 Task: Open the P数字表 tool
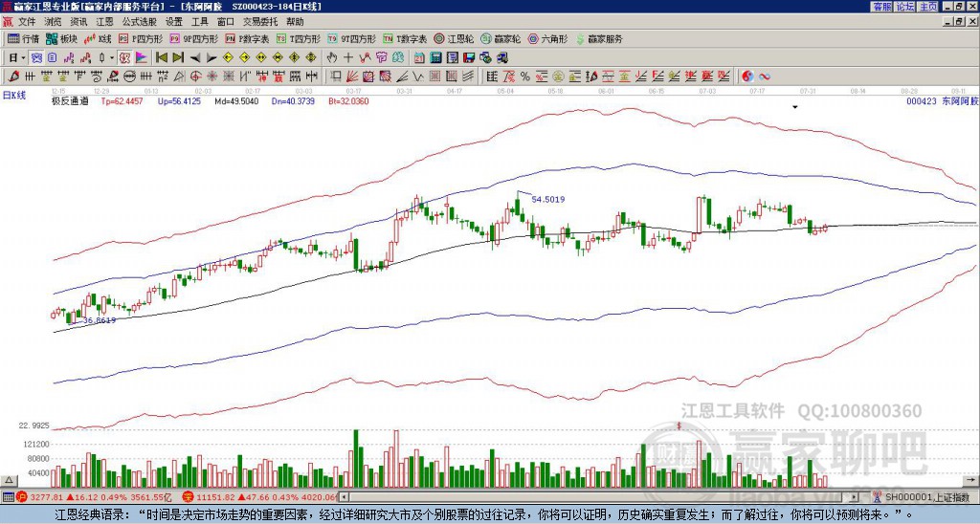click(x=248, y=38)
